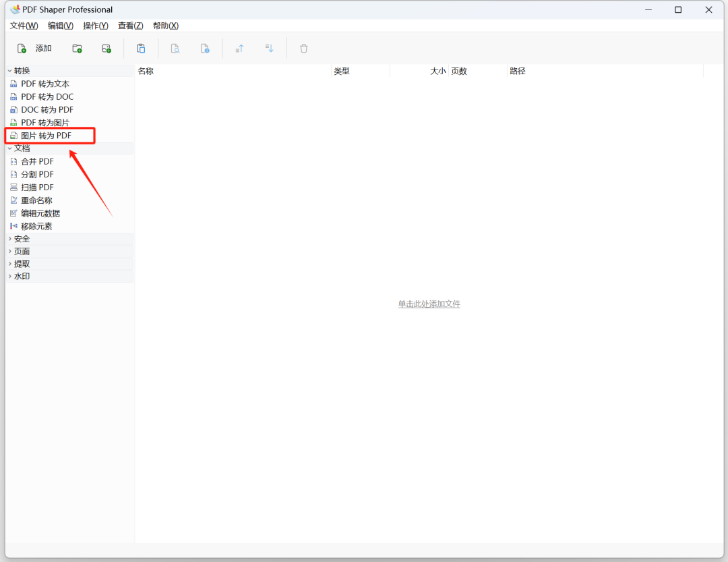Viewport: 728px width, 562px height.
Task: Choose 扫描 PDF in the sidebar
Action: coord(37,188)
